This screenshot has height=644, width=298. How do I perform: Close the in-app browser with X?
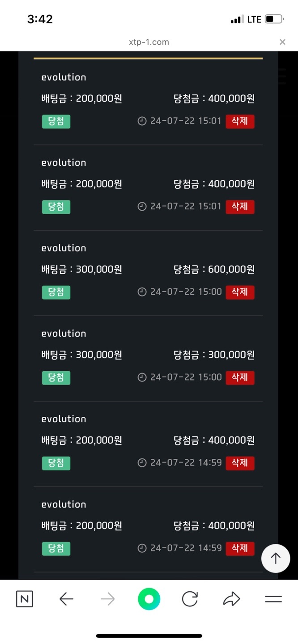click(282, 42)
